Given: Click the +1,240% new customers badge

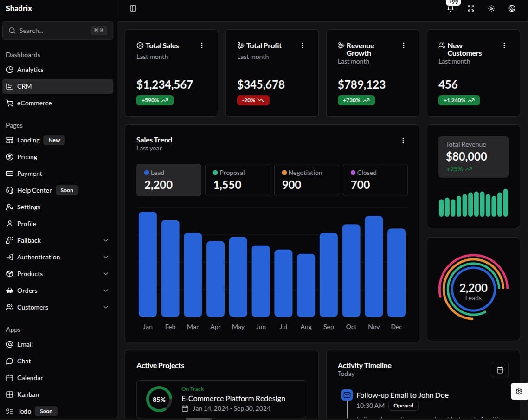Looking at the screenshot, I should click(x=459, y=100).
